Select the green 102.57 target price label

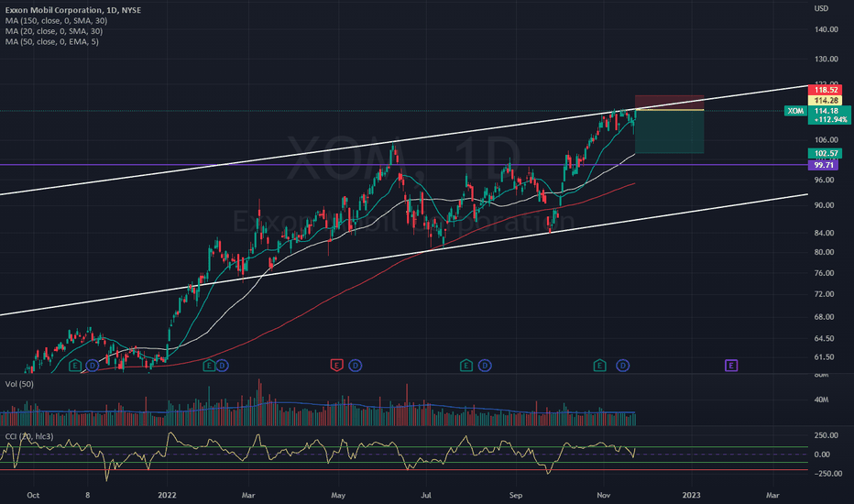(x=826, y=154)
